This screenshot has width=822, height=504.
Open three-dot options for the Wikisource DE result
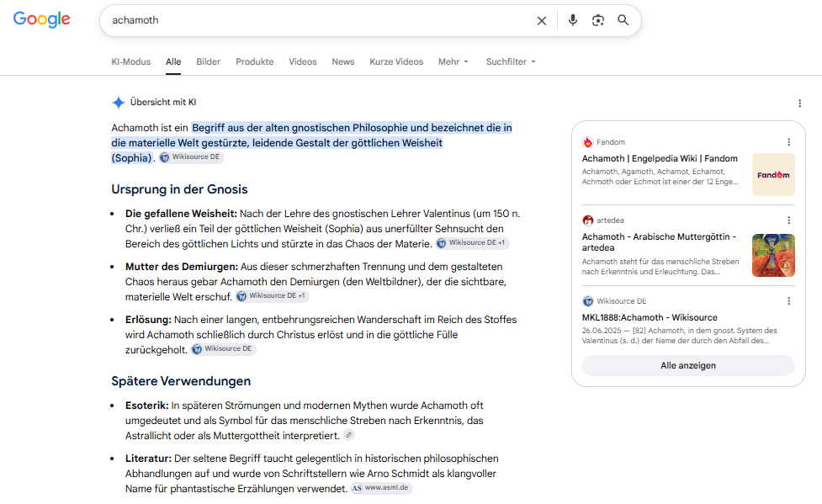(x=788, y=301)
